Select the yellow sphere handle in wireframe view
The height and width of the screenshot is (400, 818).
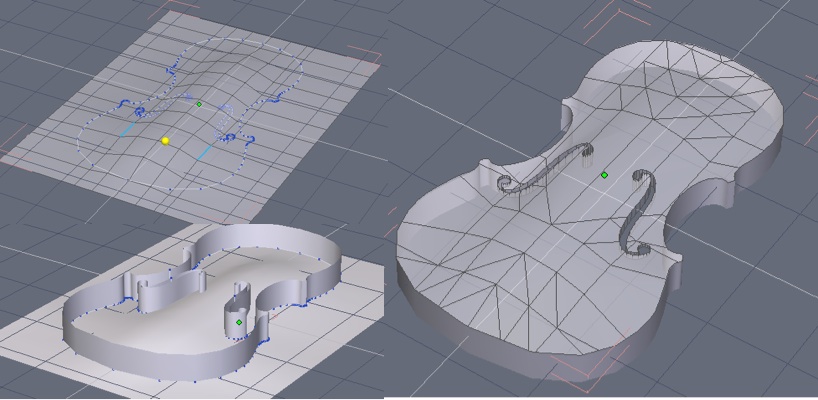(x=165, y=141)
